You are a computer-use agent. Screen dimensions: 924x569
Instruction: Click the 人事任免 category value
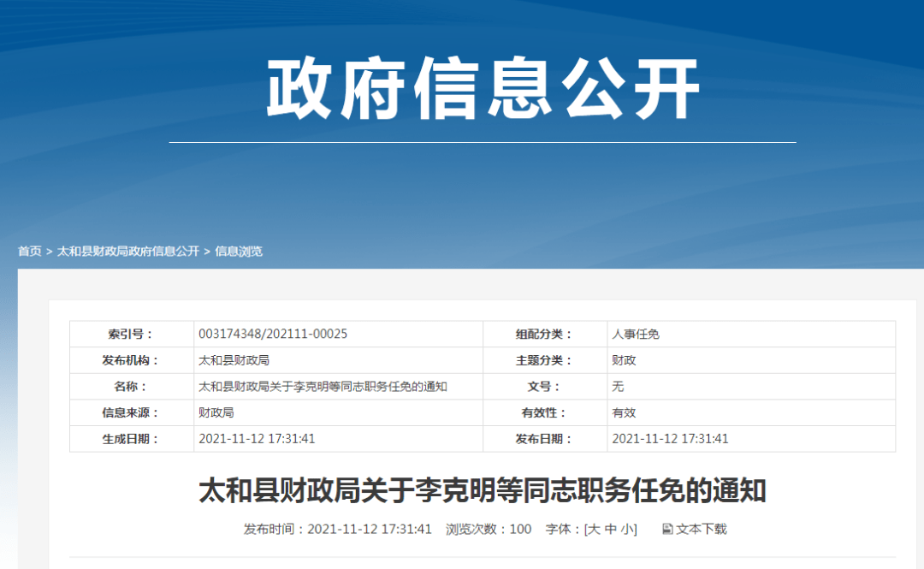635,334
